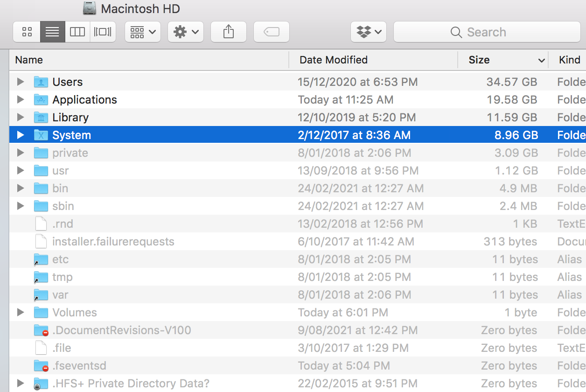This screenshot has width=586, height=392.
Task: Select the installer.failurerequests document icon
Action: (41, 242)
